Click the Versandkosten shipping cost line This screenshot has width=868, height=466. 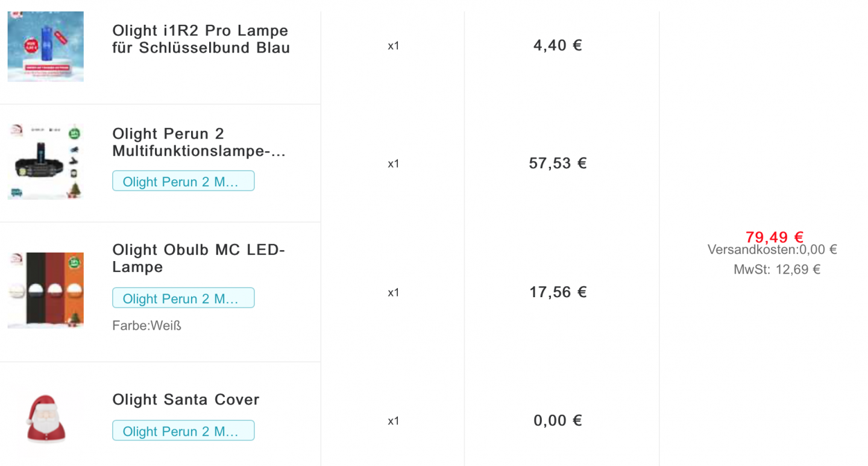coord(772,250)
